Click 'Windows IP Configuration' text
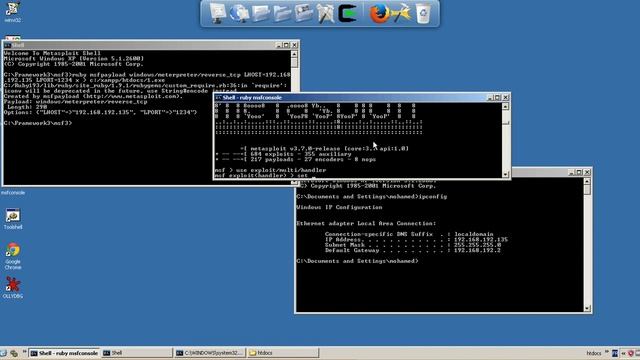The image size is (640, 360). click(x=339, y=207)
